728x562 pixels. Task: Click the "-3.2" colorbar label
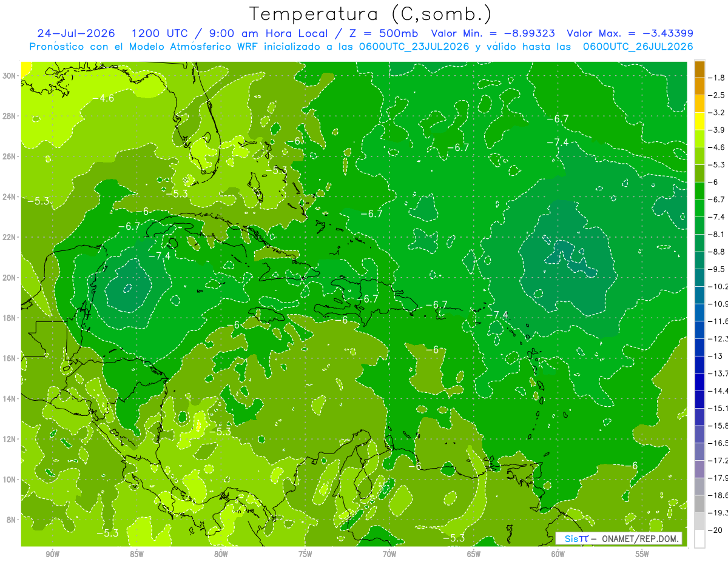click(717, 113)
